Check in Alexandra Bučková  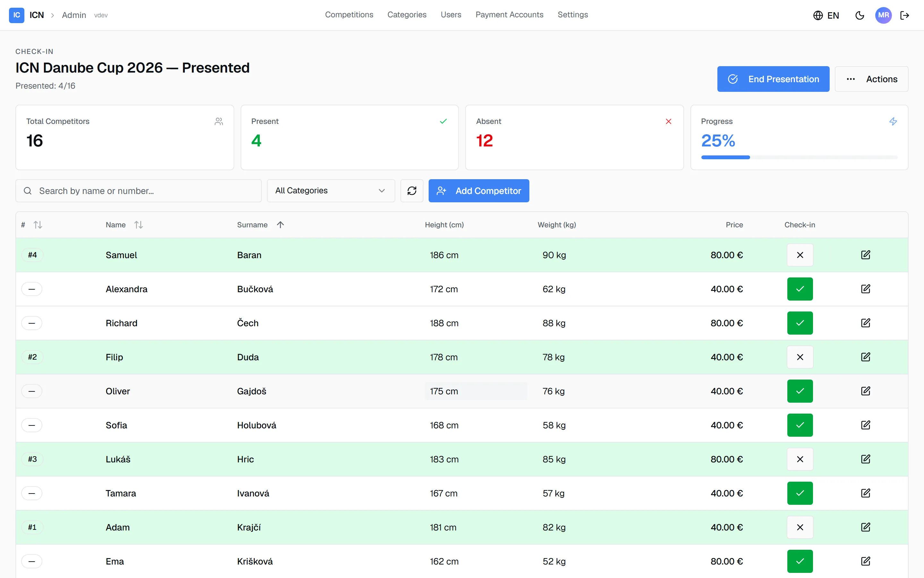[800, 289]
